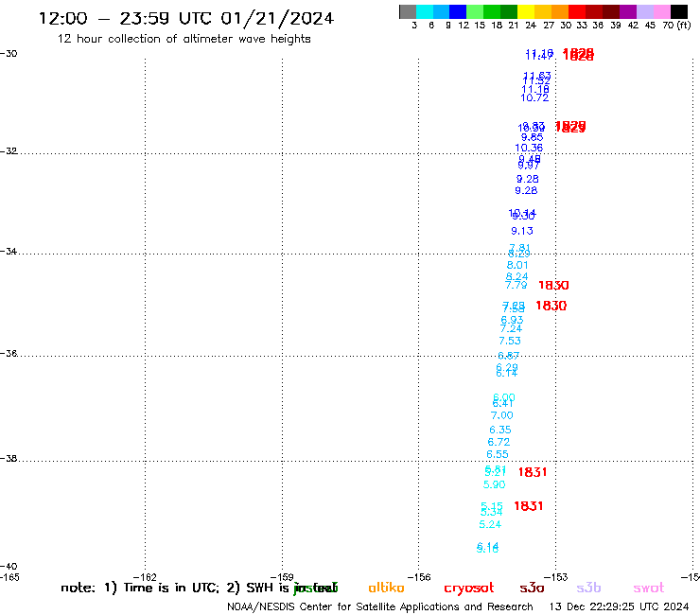700x615 pixels.
Task: Pick the pink swatch in the color scale
Action: tap(662, 11)
